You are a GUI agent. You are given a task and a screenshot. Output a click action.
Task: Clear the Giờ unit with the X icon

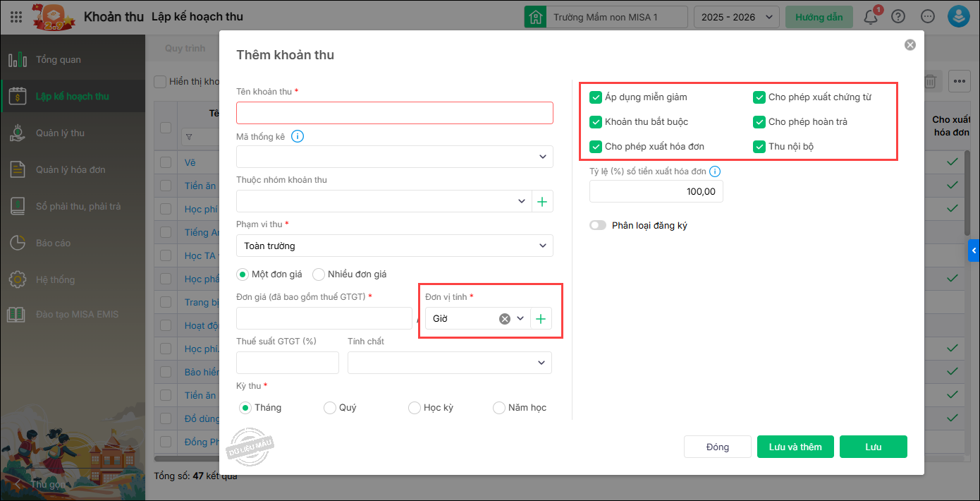[505, 318]
